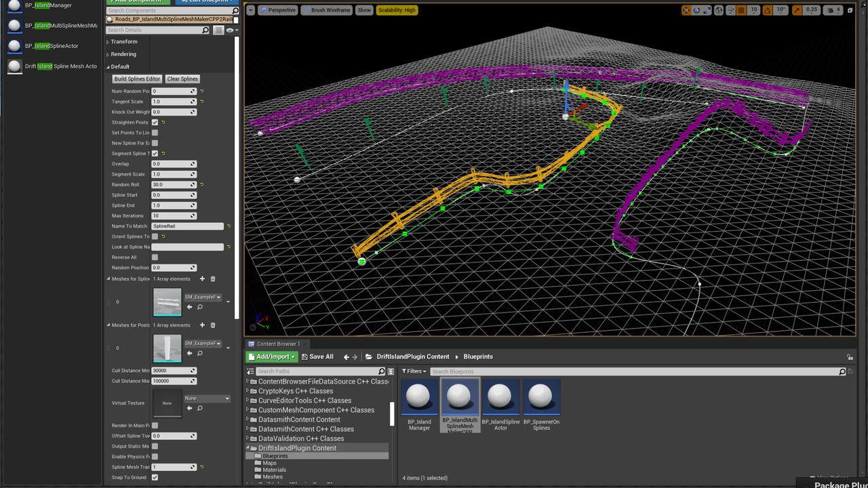The image size is (868, 488).
Task: Click Search Details input field
Action: pyautogui.click(x=158, y=30)
